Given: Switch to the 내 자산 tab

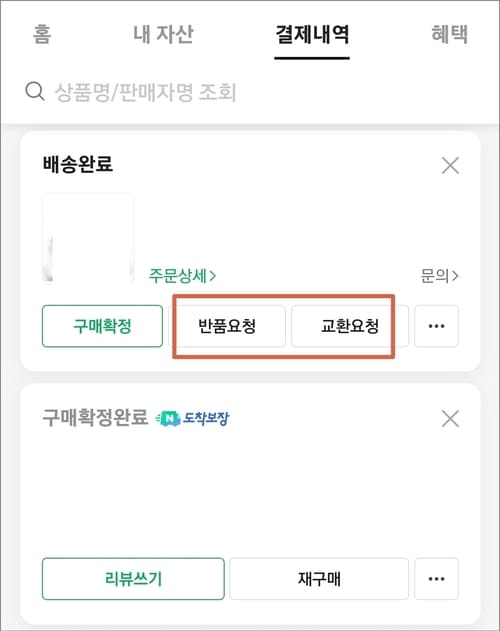Looking at the screenshot, I should [x=163, y=34].
